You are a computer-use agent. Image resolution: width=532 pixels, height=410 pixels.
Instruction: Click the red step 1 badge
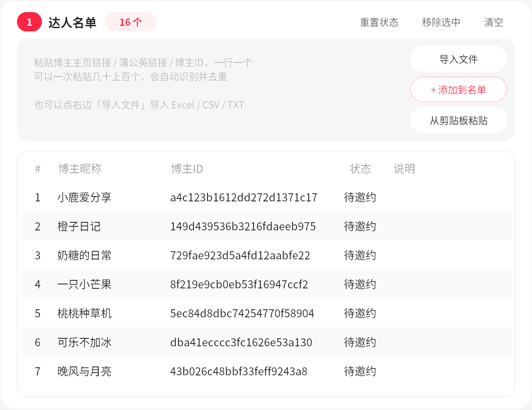coord(29,22)
